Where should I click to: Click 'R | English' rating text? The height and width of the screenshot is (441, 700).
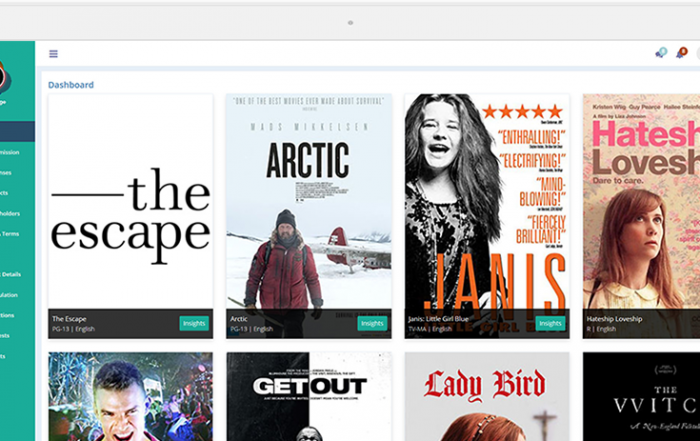click(601, 329)
